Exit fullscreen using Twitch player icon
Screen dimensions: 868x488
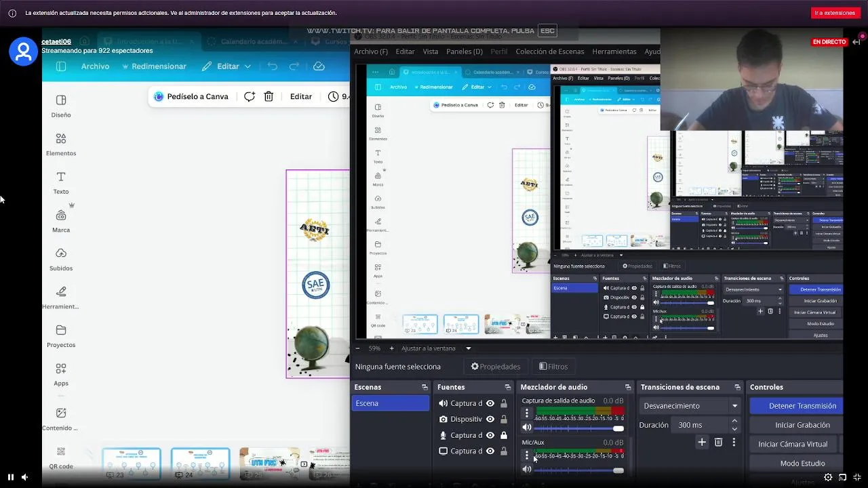(856, 477)
